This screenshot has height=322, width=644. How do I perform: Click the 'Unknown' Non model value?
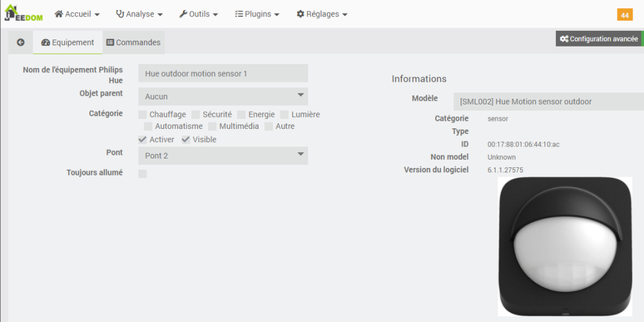pyautogui.click(x=501, y=157)
